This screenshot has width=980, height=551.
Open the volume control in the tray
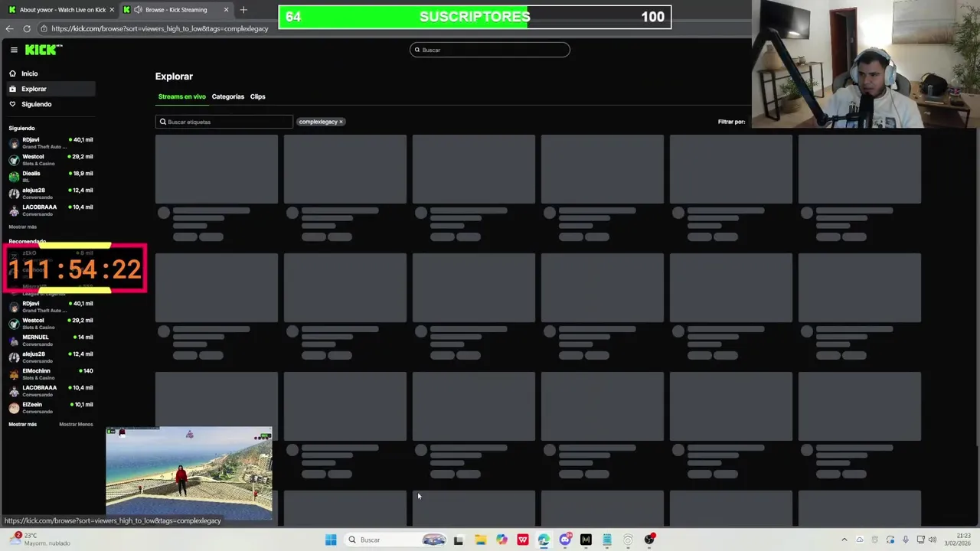coord(933,540)
